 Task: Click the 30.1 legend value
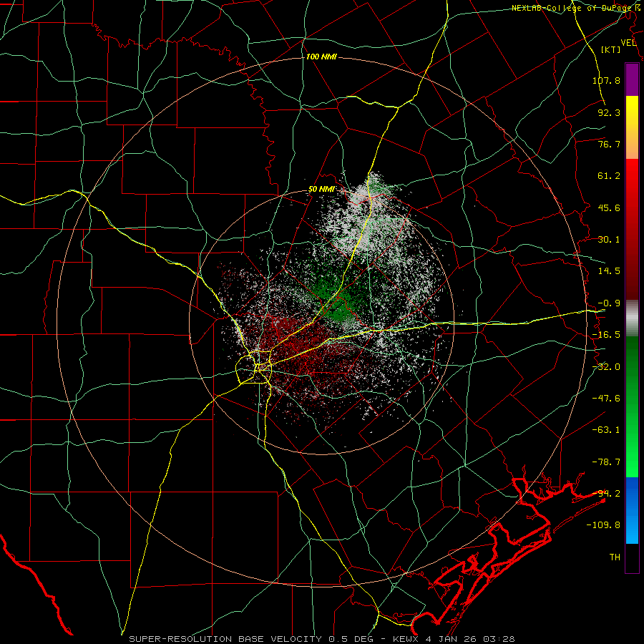609,240
